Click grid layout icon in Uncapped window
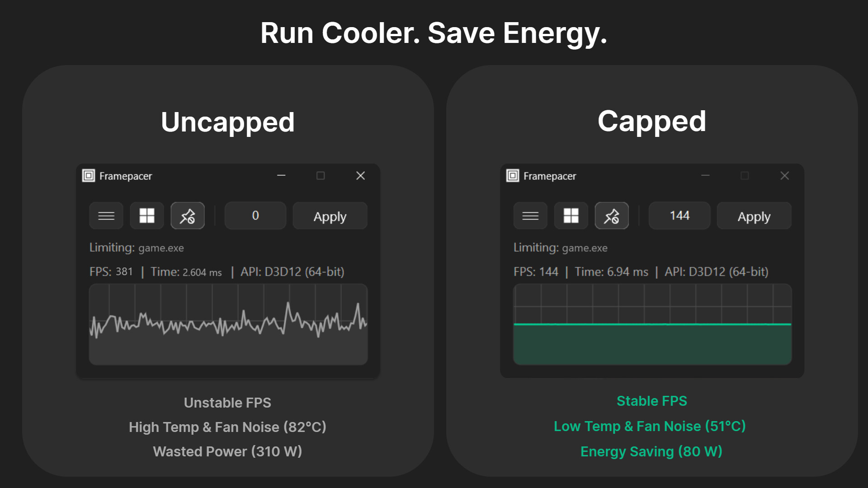Viewport: 868px width, 488px height. click(x=147, y=216)
